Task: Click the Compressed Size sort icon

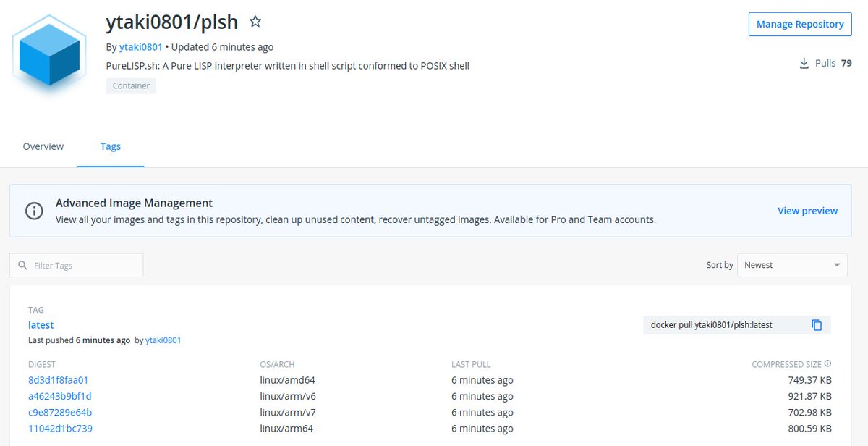Action: [829, 364]
